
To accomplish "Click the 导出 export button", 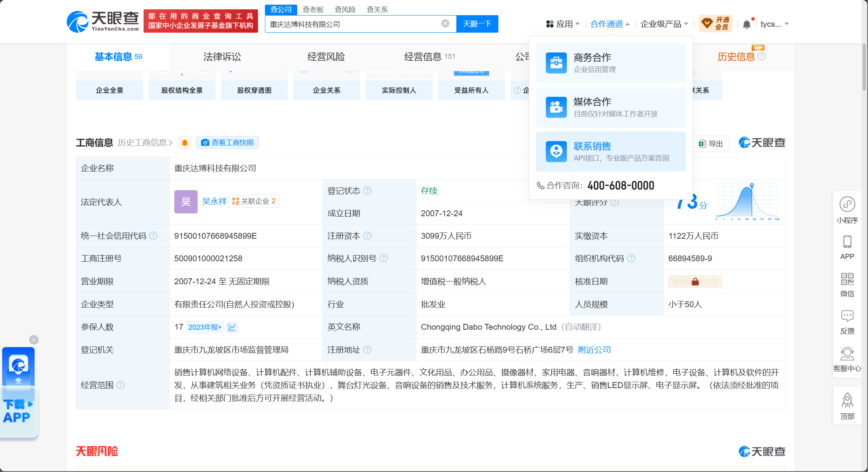I will (x=711, y=144).
